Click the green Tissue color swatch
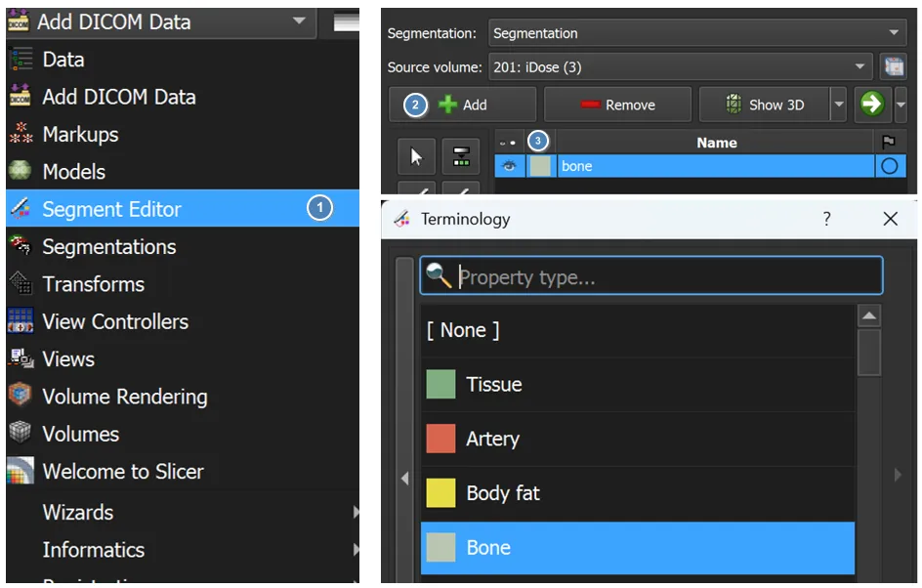Screen dimensions: 922x588 click(440, 385)
